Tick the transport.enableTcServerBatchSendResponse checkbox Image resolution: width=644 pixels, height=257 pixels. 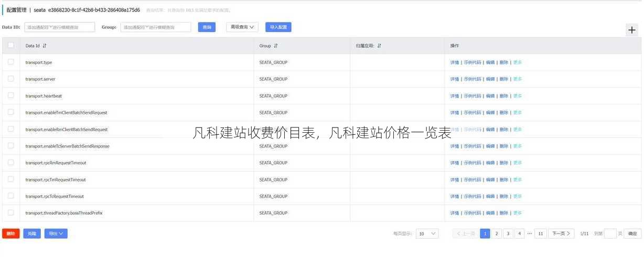point(10,146)
